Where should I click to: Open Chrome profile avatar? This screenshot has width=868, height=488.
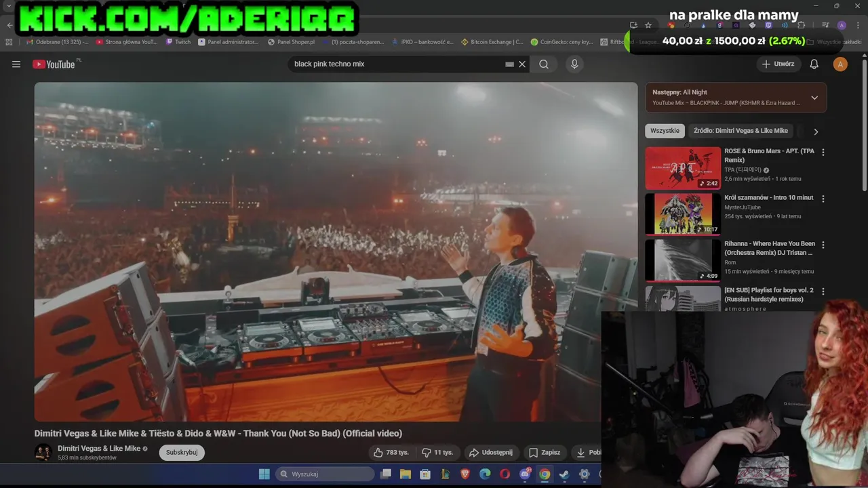842,25
